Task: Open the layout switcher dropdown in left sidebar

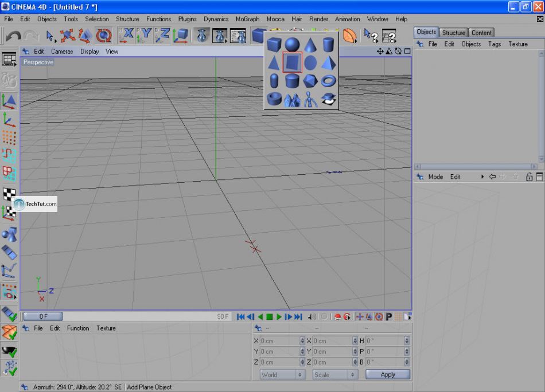Action: click(x=9, y=60)
